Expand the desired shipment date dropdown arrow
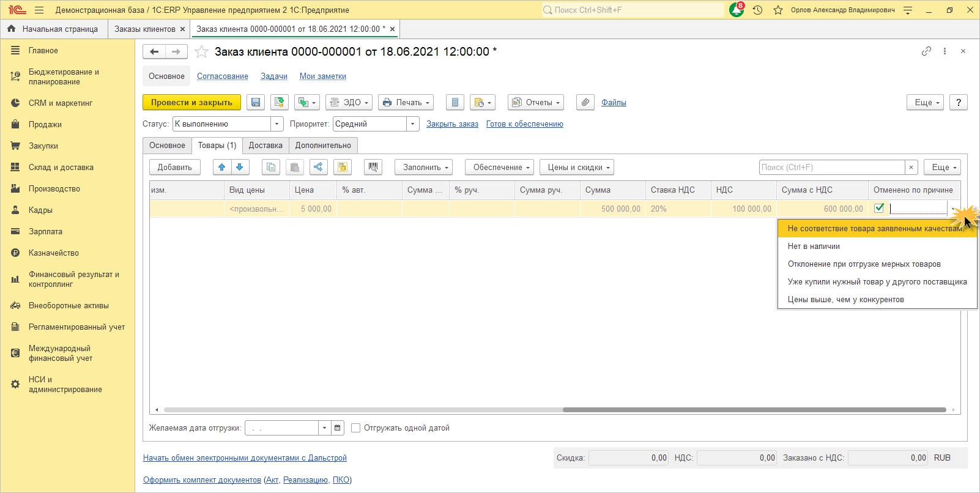The width and height of the screenshot is (980, 493). [325, 428]
